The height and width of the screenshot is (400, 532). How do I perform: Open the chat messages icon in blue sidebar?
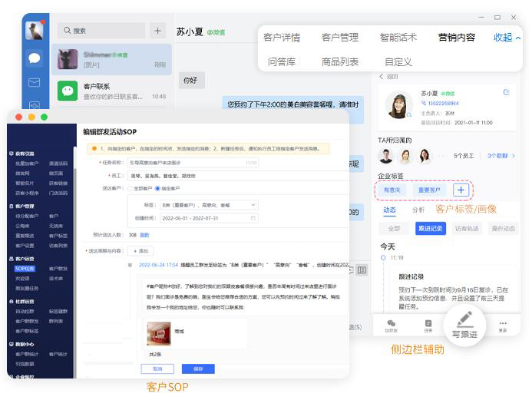35,58
